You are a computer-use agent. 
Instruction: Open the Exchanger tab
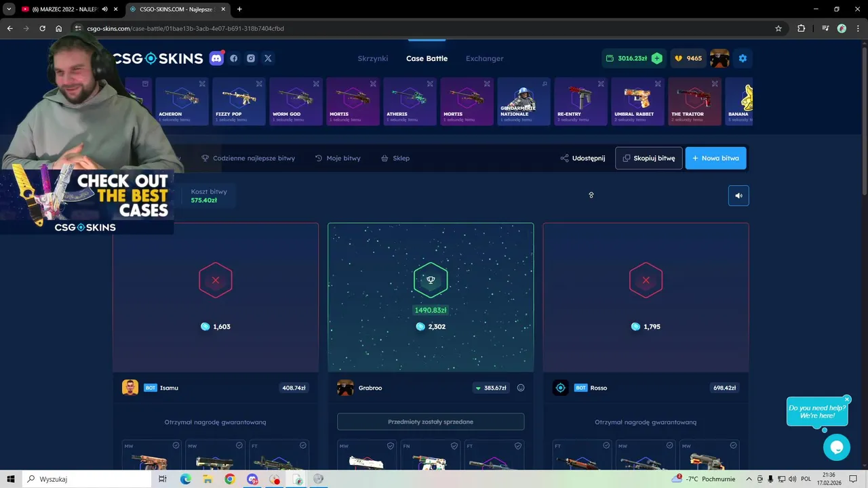click(x=484, y=58)
